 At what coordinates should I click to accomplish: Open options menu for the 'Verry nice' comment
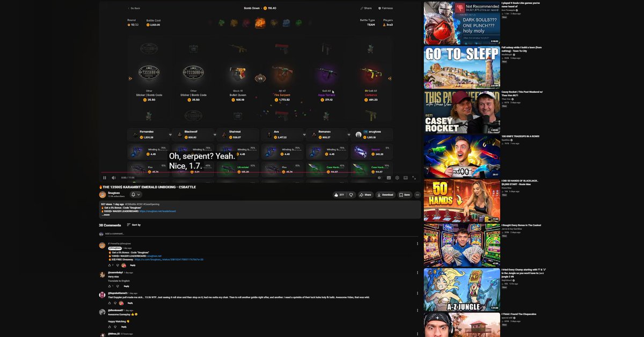[418, 273]
